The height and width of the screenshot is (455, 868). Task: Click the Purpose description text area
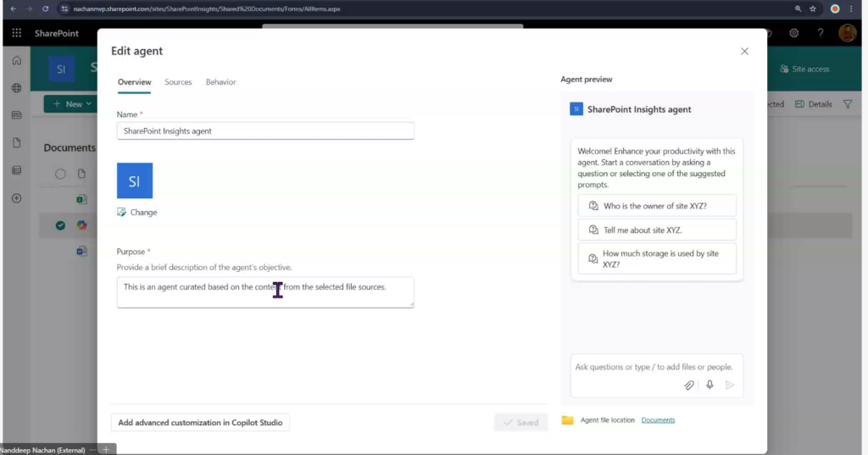point(265,292)
